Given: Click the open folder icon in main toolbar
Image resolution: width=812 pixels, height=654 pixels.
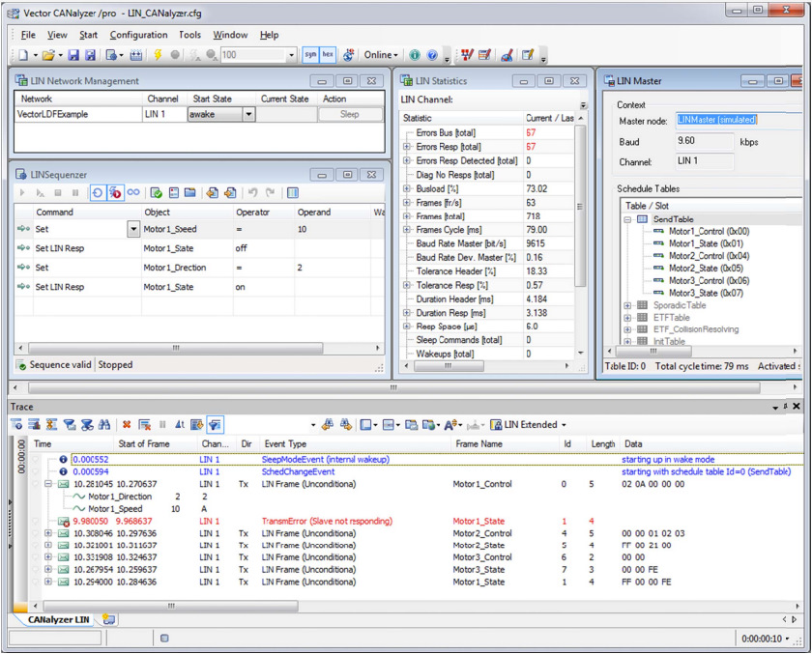Looking at the screenshot, I should (x=48, y=55).
